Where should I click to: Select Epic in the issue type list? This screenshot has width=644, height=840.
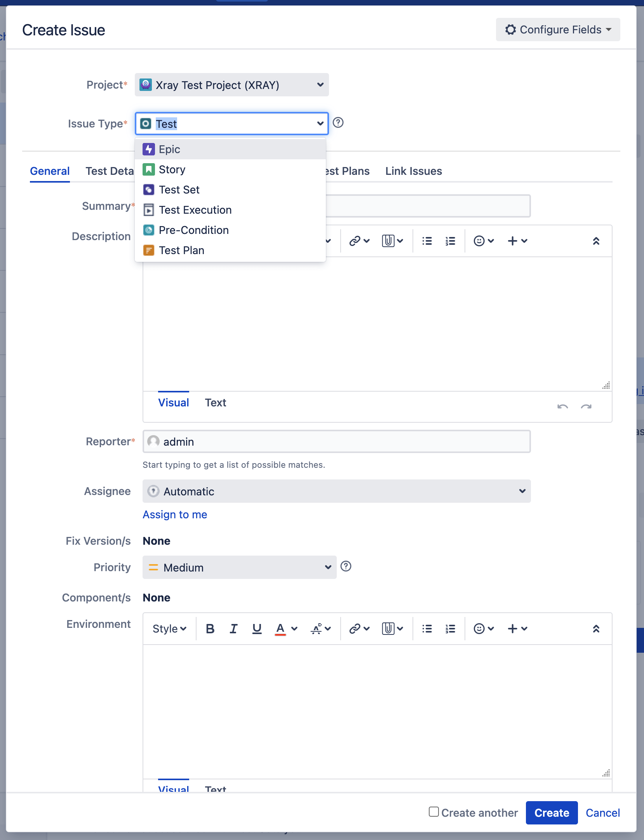(x=169, y=149)
